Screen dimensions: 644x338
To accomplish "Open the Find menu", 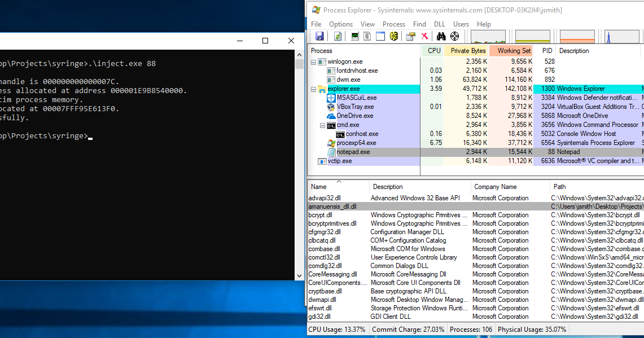I will 419,24.
